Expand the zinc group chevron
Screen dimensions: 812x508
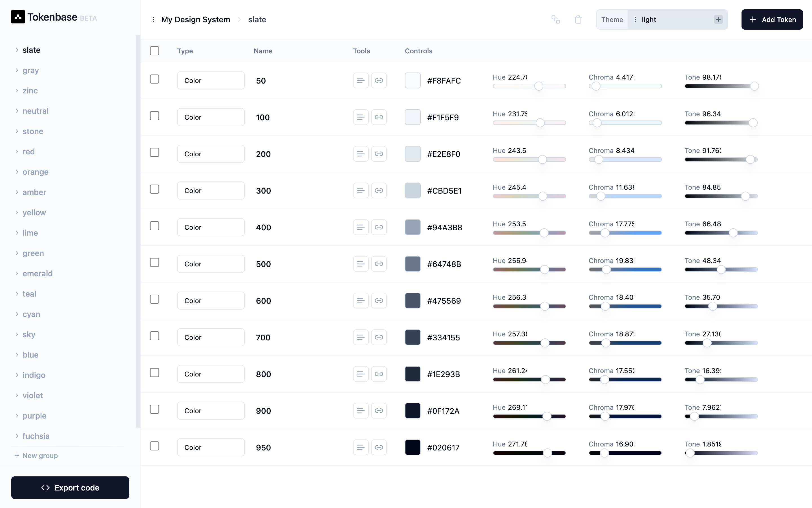[x=17, y=90]
